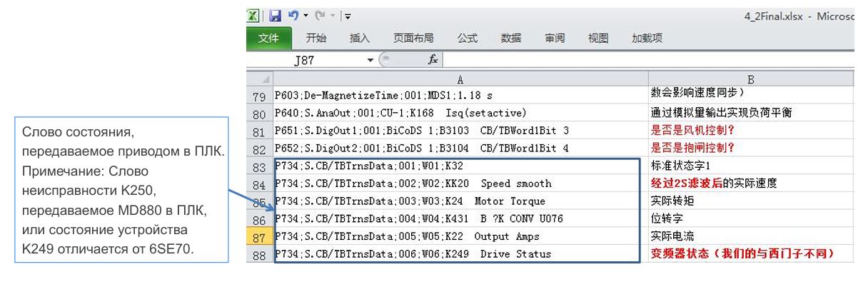Viewport: 868px width, 307px height.
Task: Switch to the 插入 (Insert) tab
Action: point(360,39)
